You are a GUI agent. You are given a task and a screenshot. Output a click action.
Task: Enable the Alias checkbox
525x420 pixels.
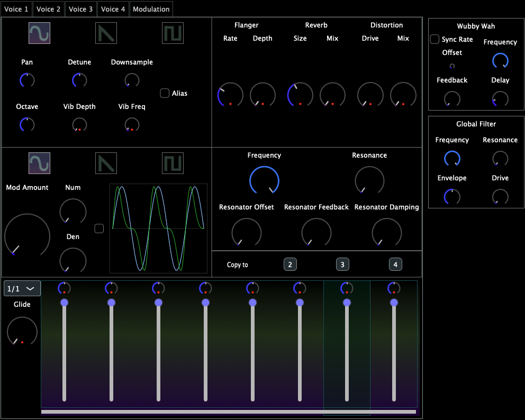click(x=165, y=93)
